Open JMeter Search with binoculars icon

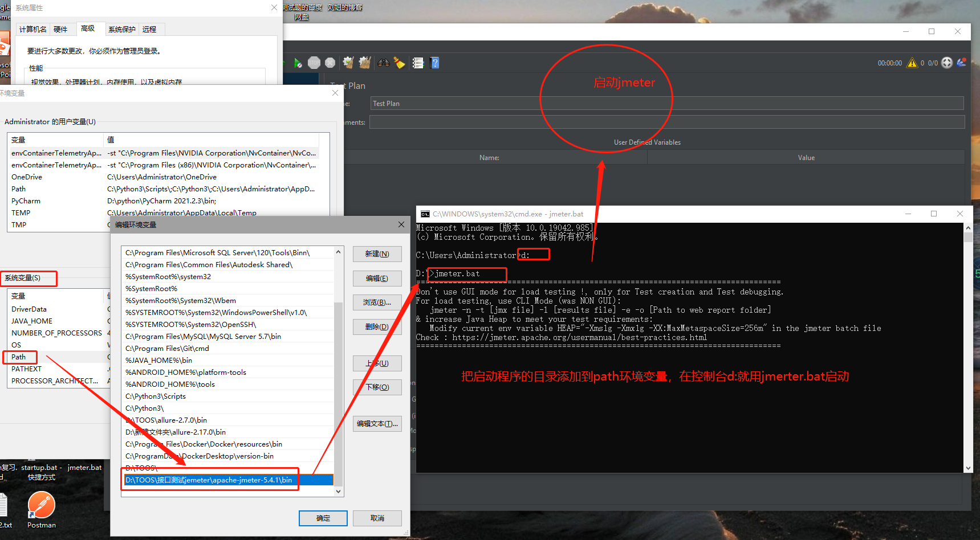384,63
